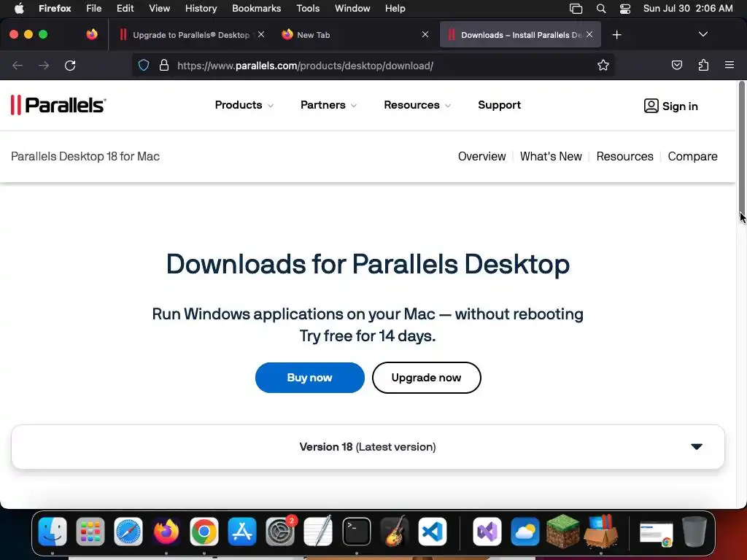Open Launchpad from the Dock

(x=90, y=532)
